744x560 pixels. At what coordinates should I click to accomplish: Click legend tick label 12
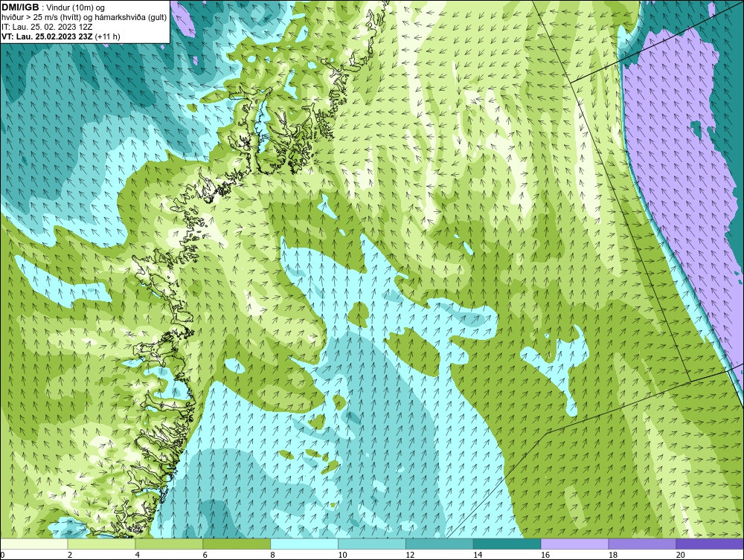point(410,555)
